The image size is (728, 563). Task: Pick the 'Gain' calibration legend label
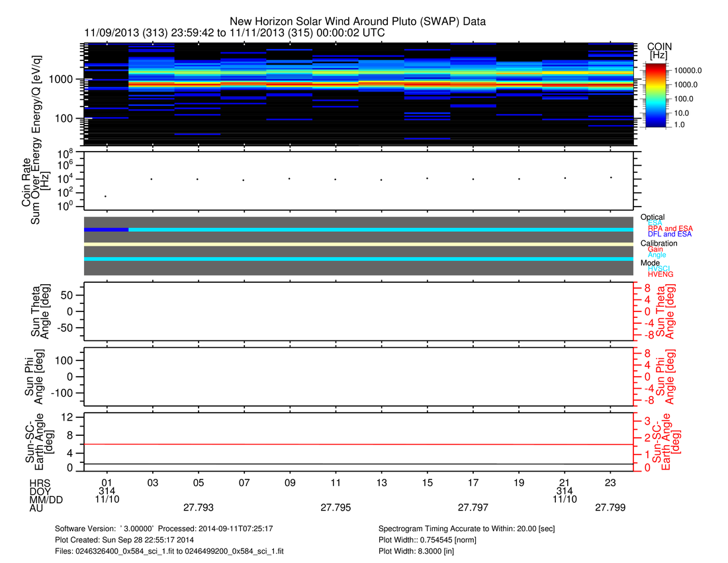655,249
